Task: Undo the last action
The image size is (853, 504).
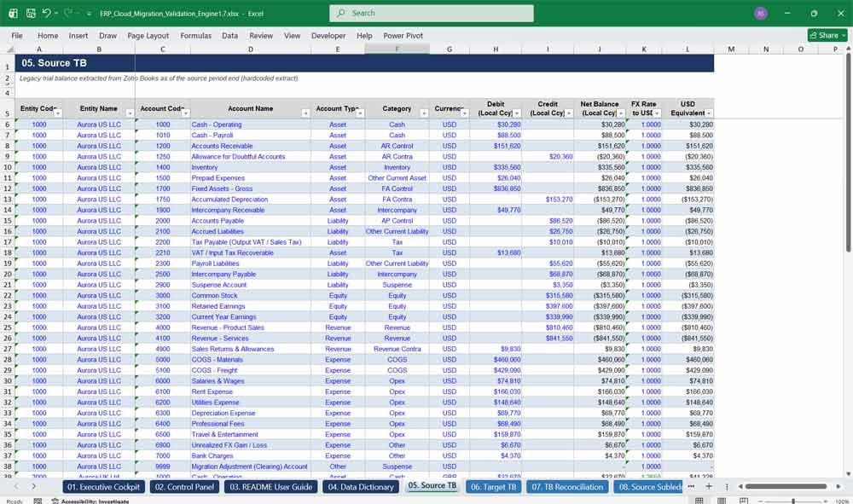Action: (x=46, y=13)
